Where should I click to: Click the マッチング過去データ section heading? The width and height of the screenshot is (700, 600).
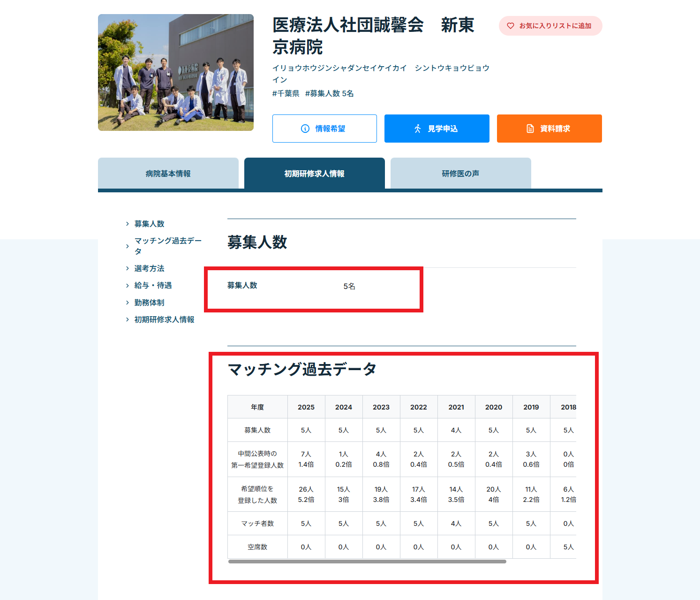302,369
